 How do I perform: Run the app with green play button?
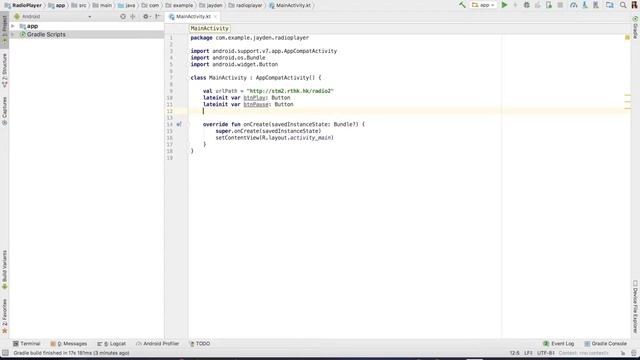[x=504, y=5]
